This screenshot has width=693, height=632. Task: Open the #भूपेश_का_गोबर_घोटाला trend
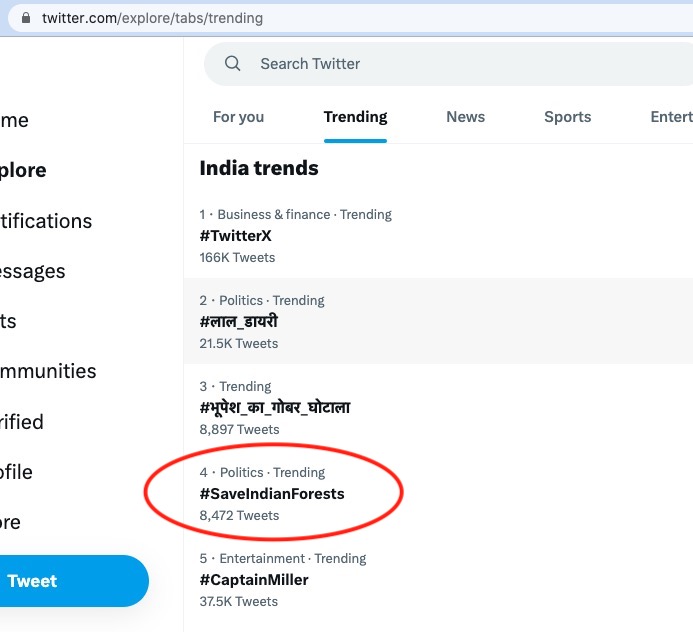click(438, 407)
